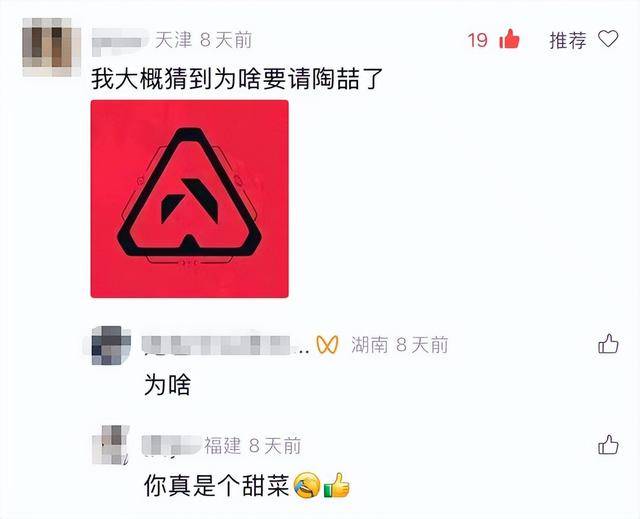This screenshot has width=640, height=519.
Task: Open the top commenter's blurred avatar
Action: 47,47
